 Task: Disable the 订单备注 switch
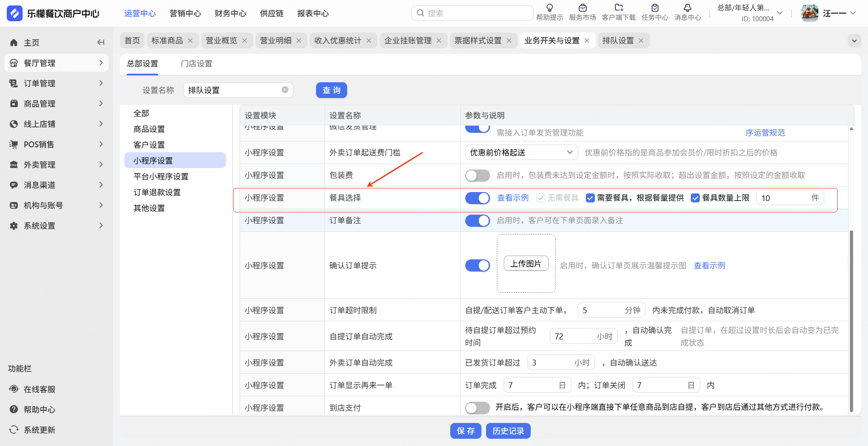click(x=477, y=221)
